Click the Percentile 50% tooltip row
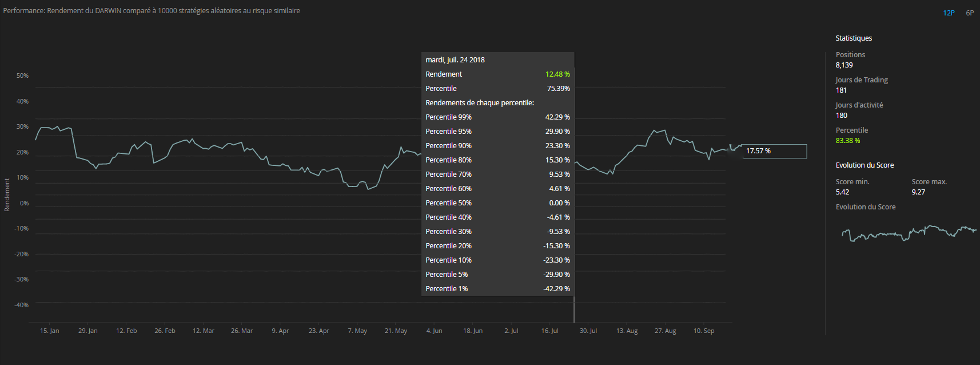 click(x=497, y=203)
